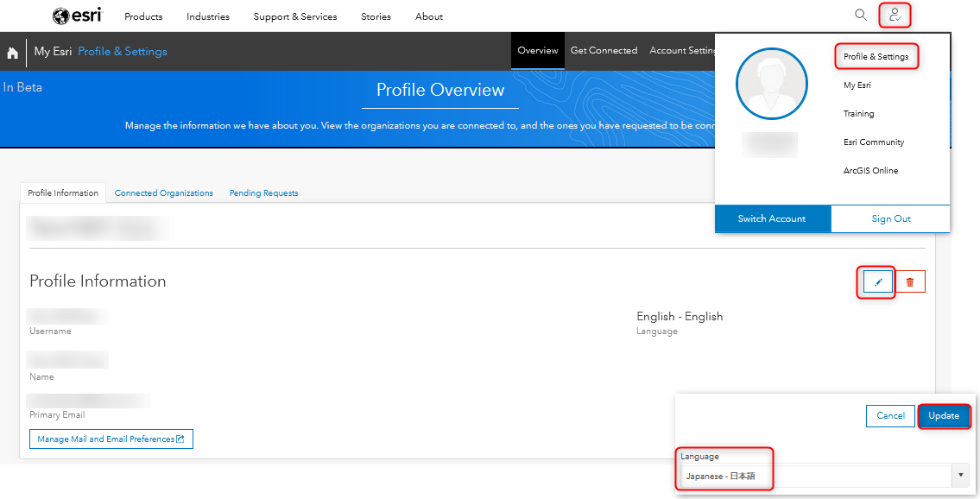Screen dimensions: 980x499
Task: Open the user account icon
Action: 895,16
